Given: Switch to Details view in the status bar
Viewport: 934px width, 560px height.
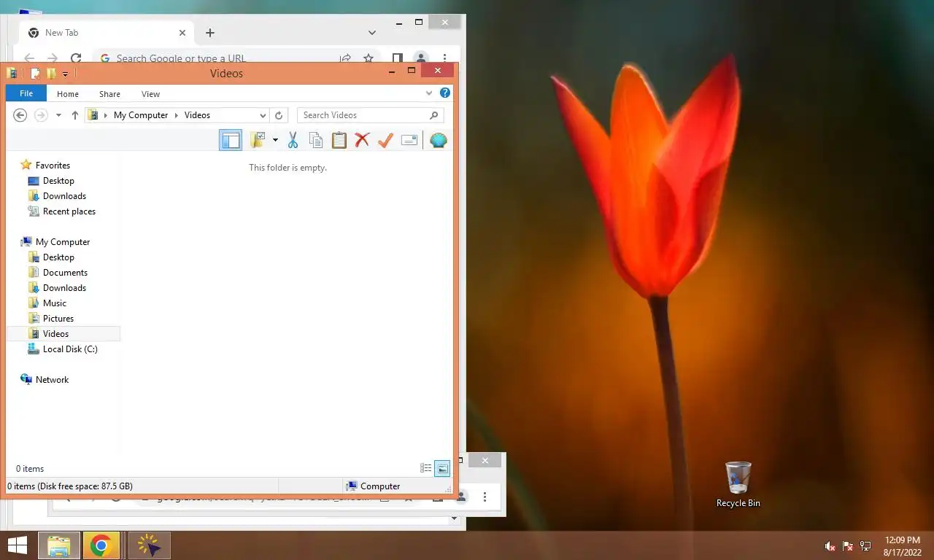Looking at the screenshot, I should pyautogui.click(x=426, y=469).
